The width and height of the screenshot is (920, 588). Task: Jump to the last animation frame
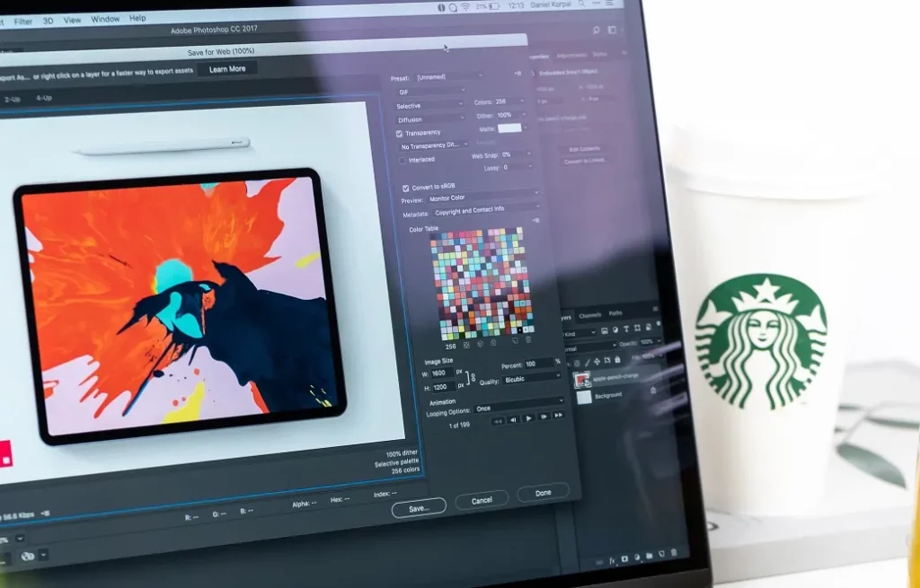click(x=559, y=415)
